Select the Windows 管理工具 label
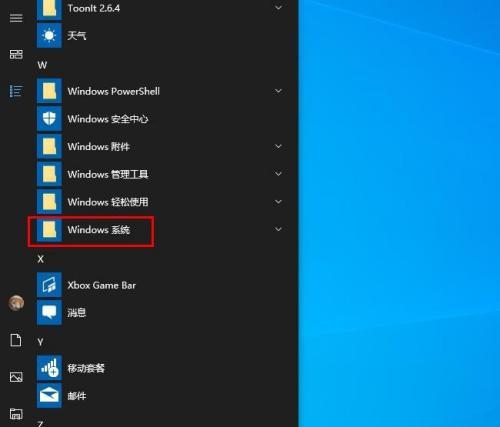Viewport: 500px width, 427px height. 108,174
